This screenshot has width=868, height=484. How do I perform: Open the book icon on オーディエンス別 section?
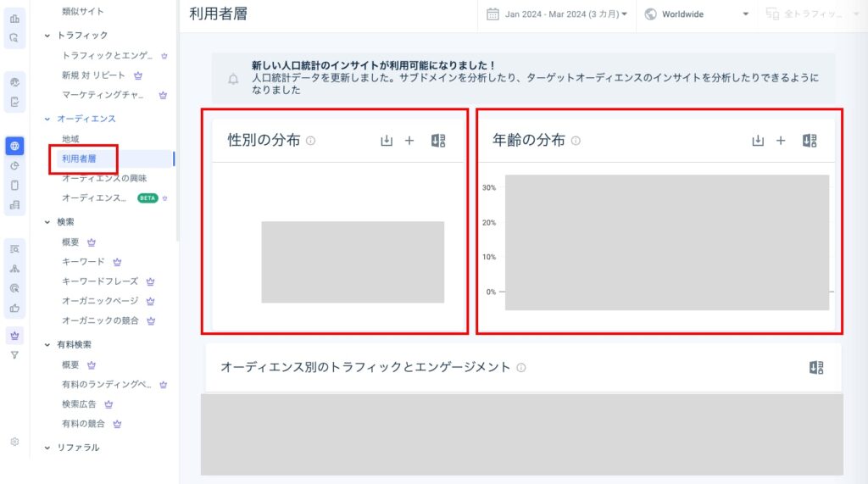pyautogui.click(x=816, y=367)
